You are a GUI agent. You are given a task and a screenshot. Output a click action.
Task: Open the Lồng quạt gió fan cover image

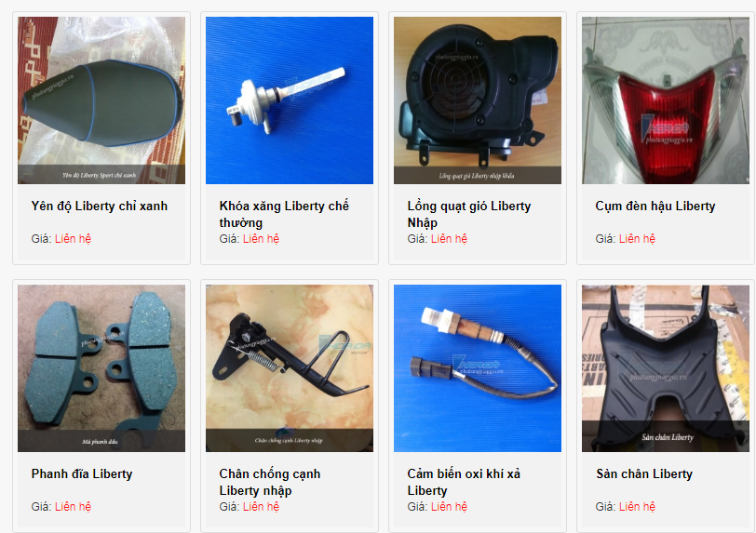(x=478, y=100)
